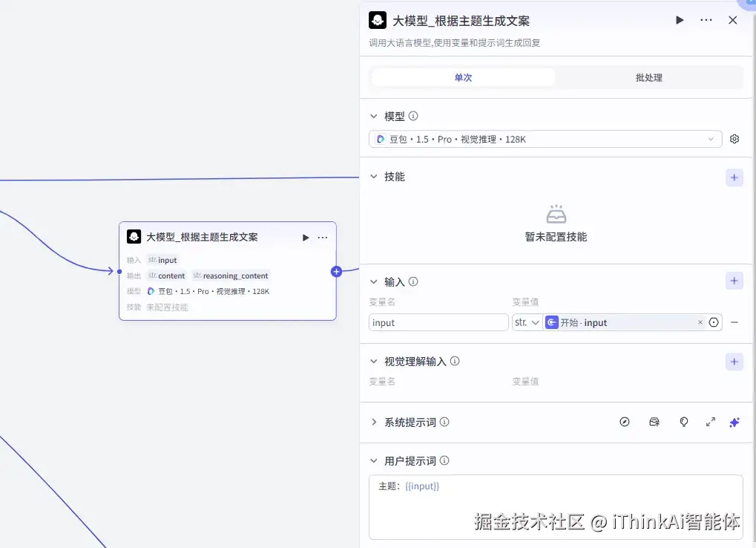Add an input variable with plus button

(x=734, y=281)
